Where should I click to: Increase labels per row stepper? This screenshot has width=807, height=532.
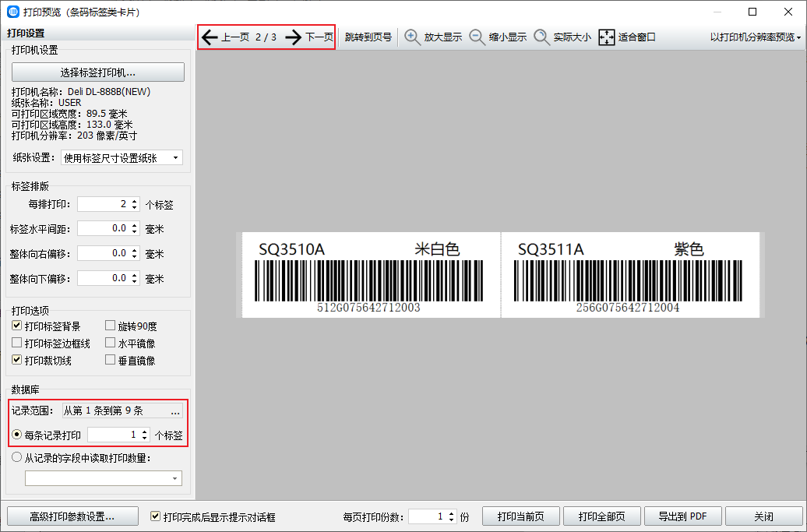134,201
